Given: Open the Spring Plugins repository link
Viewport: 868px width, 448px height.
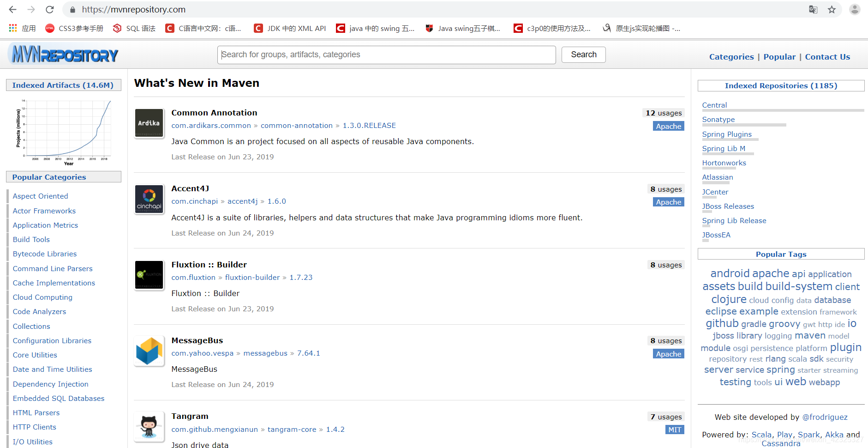Looking at the screenshot, I should point(727,134).
